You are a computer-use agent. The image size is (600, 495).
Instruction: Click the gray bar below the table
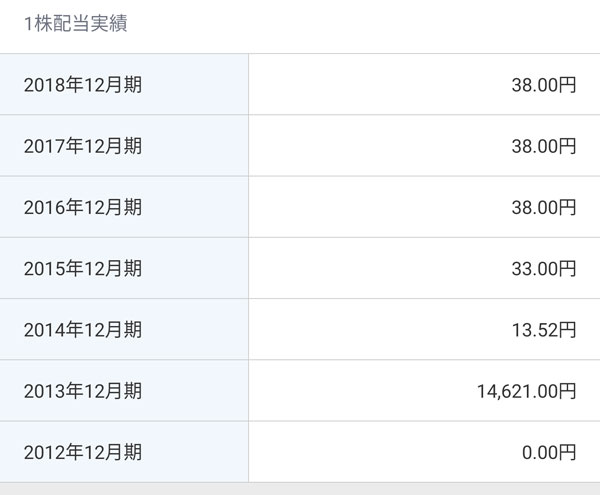(x=300, y=489)
